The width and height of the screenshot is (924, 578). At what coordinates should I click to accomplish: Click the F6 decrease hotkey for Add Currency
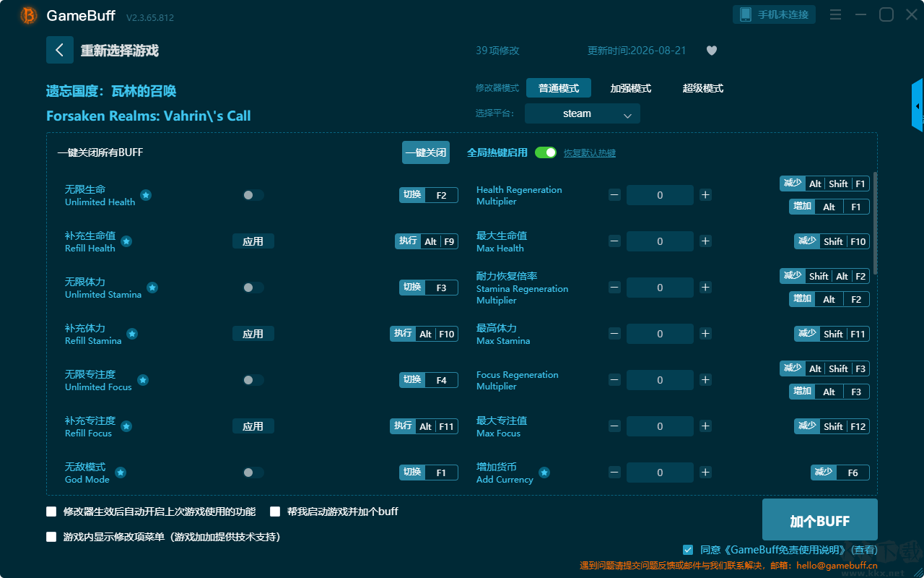(x=840, y=473)
